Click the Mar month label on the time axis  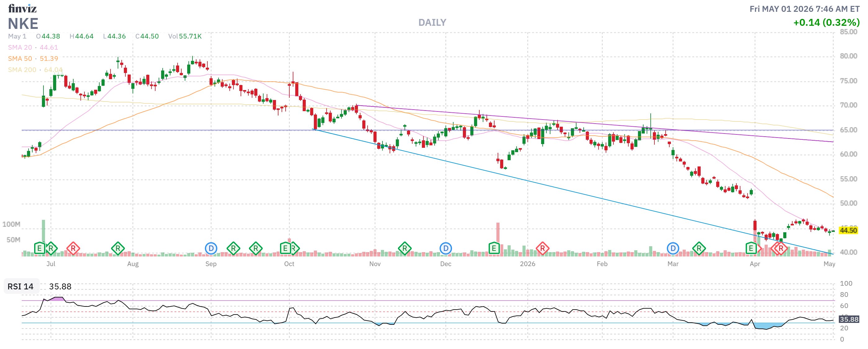673,264
